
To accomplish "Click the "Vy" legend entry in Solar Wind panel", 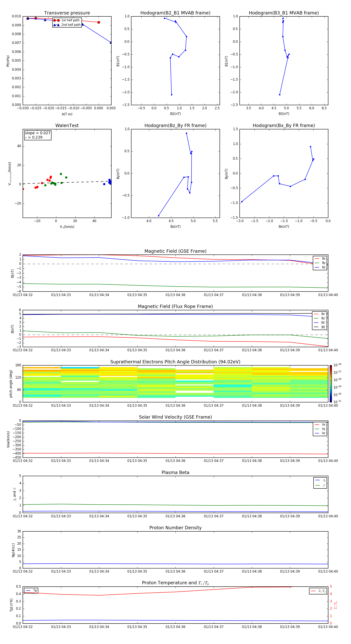I will tap(320, 429).
